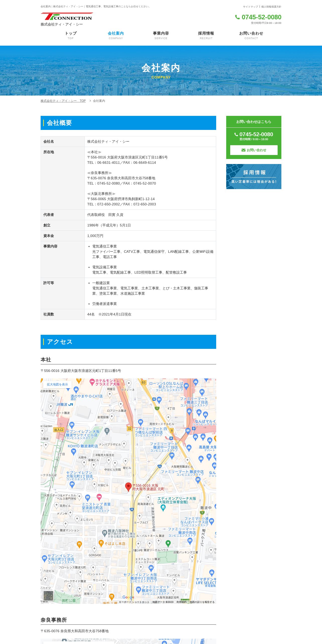Click the 本社 address line 〒556-0016
Screen dimensions: 322x644
pos(81,371)
